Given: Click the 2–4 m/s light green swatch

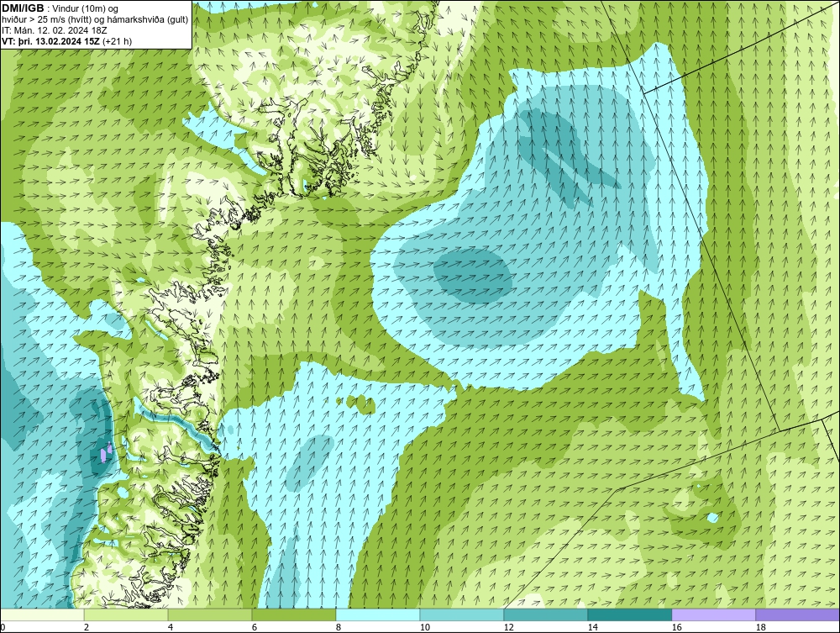Looking at the screenshot, I should tap(126, 615).
